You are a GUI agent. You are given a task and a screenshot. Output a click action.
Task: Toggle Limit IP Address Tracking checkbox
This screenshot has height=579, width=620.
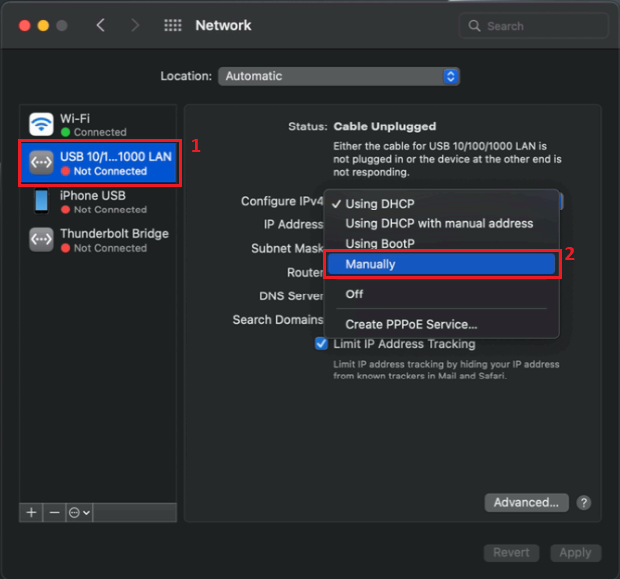tap(321, 343)
